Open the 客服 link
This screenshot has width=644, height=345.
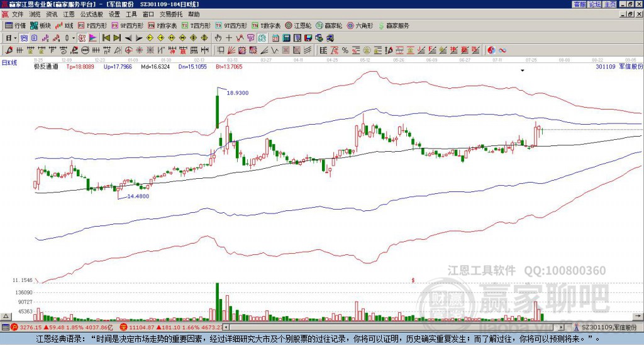579,4
